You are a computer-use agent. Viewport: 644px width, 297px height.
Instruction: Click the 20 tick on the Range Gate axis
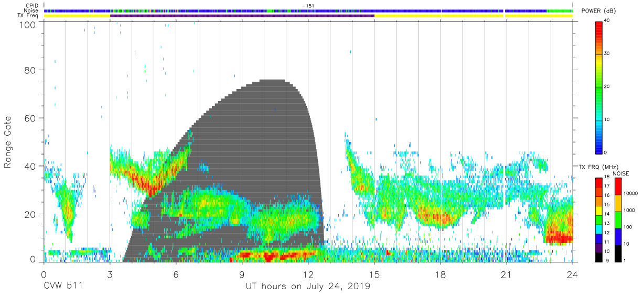click(31, 214)
